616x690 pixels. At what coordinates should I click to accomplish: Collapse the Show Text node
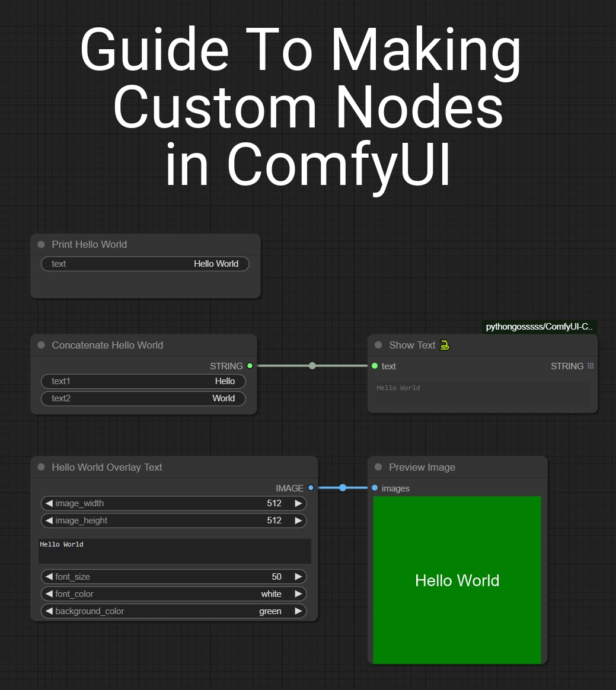click(378, 345)
